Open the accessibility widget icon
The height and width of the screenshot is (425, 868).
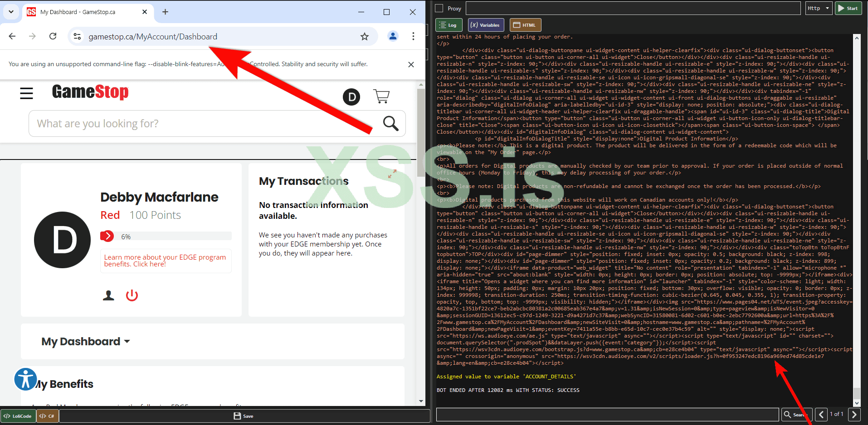coord(25,379)
